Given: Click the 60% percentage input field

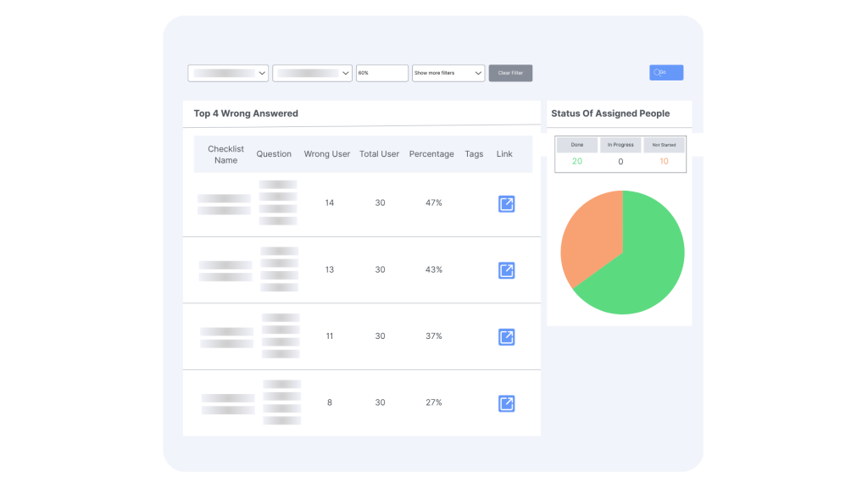Looking at the screenshot, I should [381, 74].
